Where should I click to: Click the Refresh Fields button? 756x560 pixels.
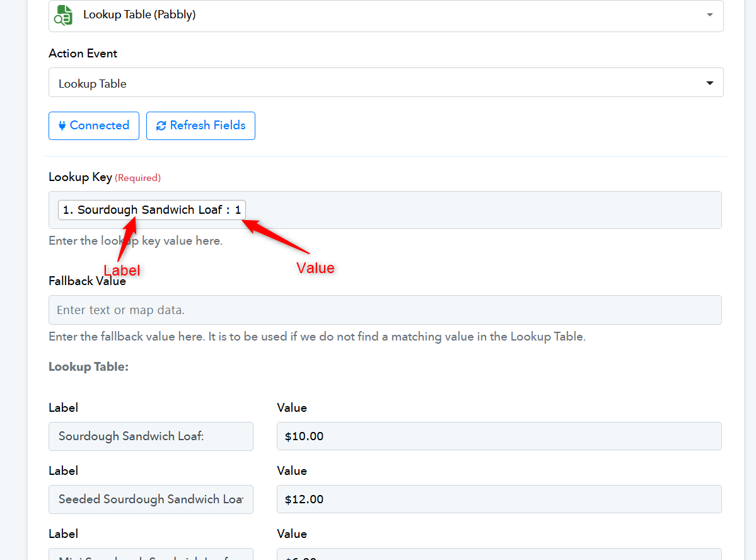(201, 126)
